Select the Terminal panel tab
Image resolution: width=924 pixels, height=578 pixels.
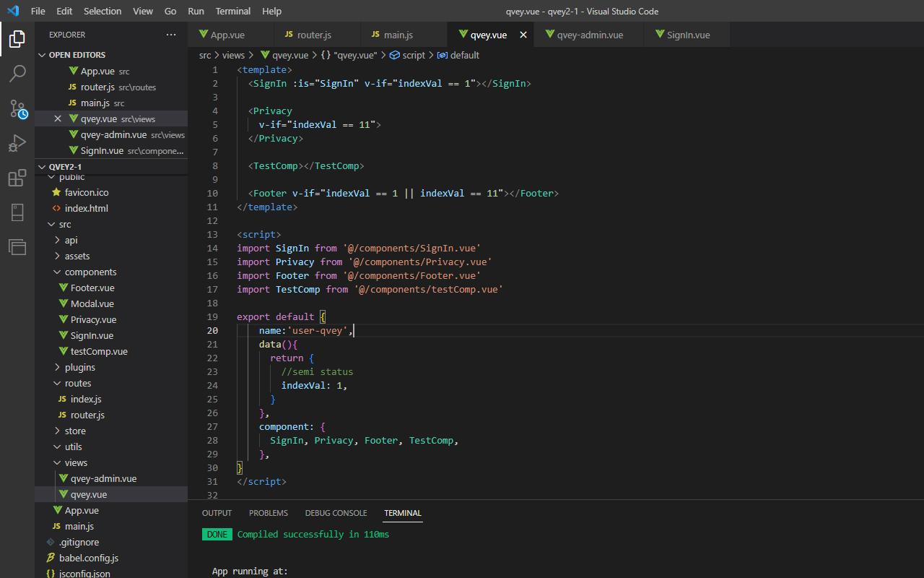(403, 513)
